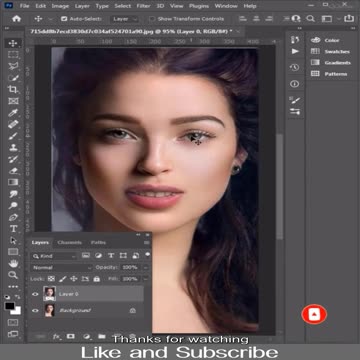Select the Brush tool
Viewport: 360px width, 360px height.
click(13, 136)
